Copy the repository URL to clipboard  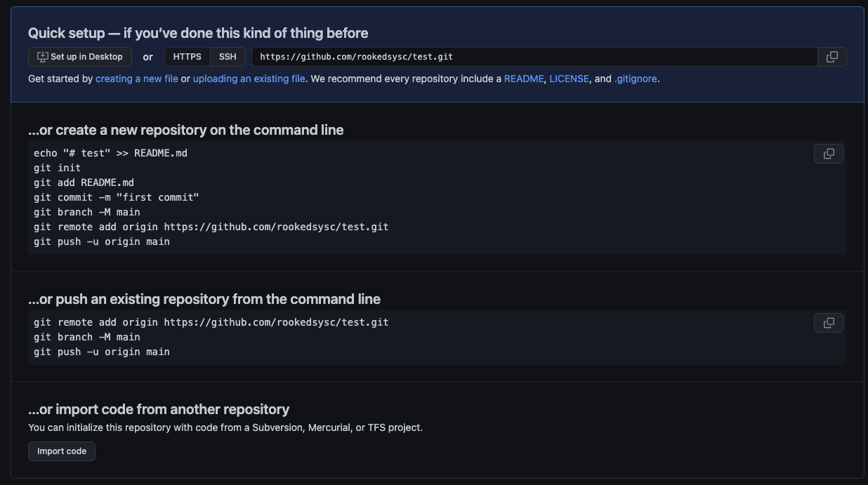[x=832, y=57]
